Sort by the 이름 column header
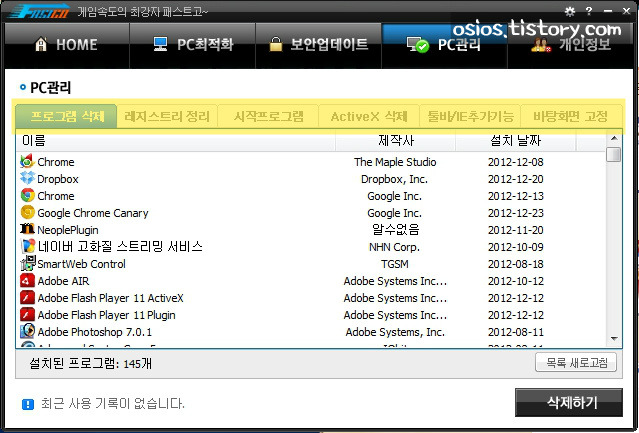The width and height of the screenshot is (639, 433). click(x=176, y=141)
